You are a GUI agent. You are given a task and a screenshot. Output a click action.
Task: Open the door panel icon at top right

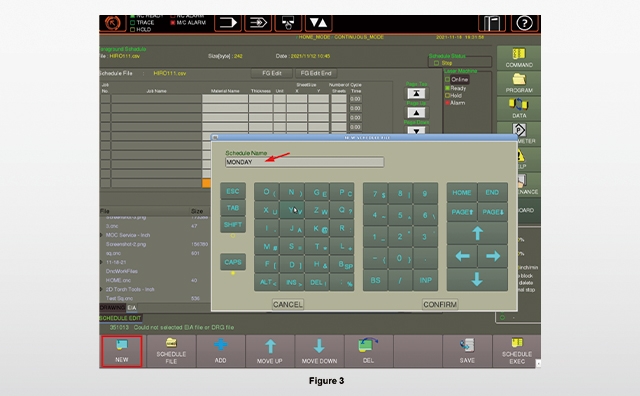[x=492, y=23]
